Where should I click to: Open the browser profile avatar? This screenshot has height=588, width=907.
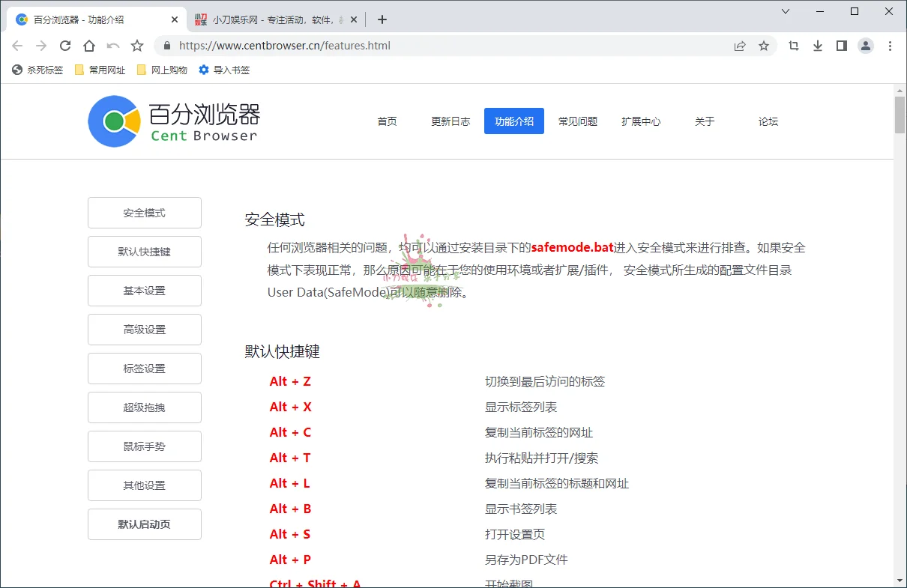[x=866, y=46]
